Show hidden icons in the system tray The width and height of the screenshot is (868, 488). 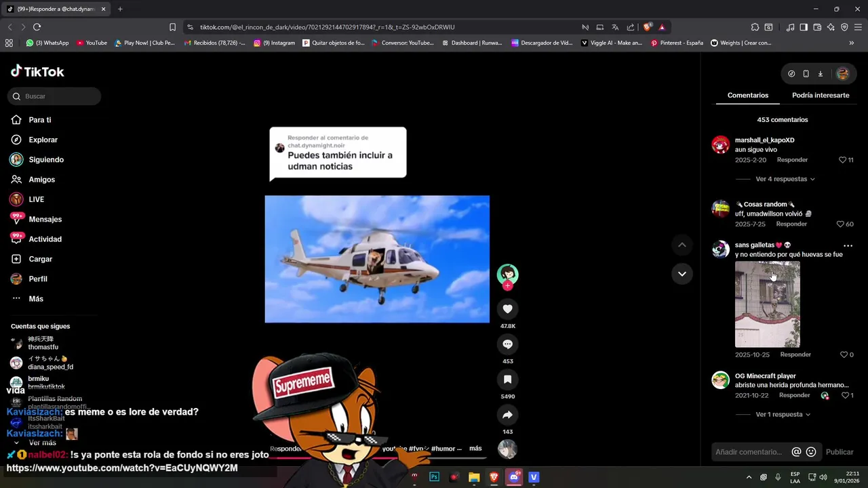pos(749,477)
